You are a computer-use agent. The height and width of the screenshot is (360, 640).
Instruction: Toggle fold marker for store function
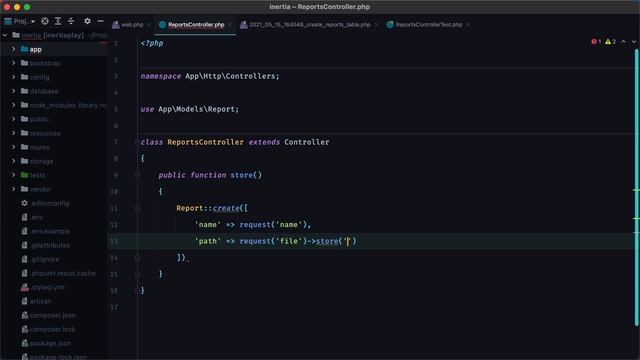pos(137,175)
